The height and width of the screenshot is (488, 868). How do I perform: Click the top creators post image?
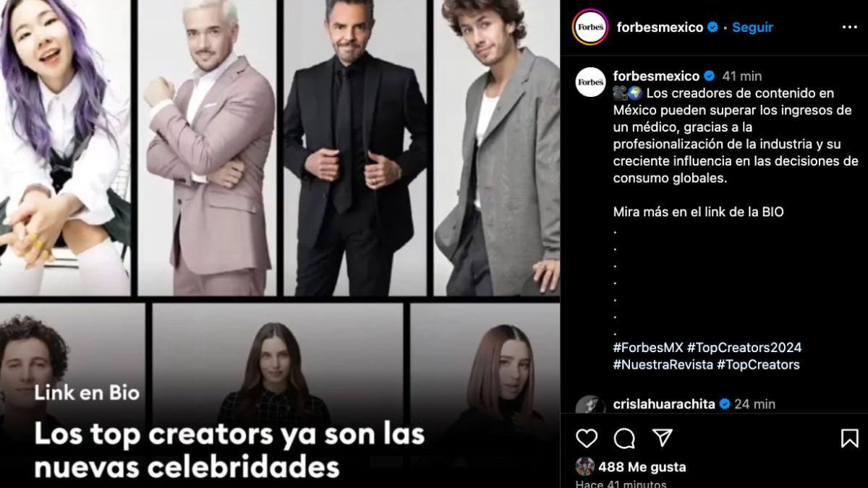(x=280, y=244)
